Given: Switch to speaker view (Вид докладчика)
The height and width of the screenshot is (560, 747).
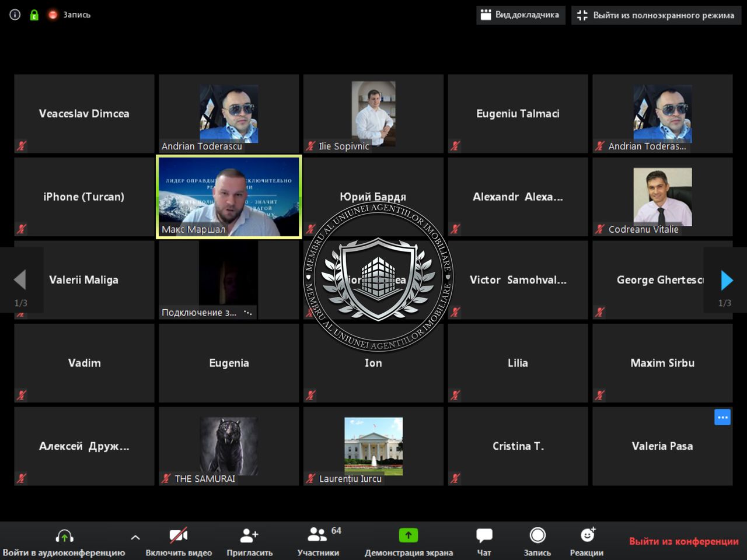Looking at the screenshot, I should point(521,15).
